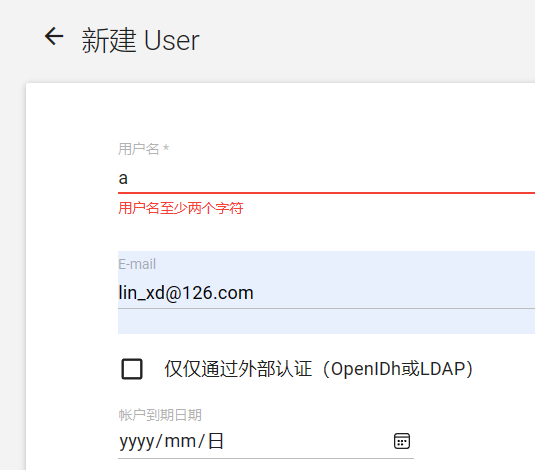535x470 pixels.
Task: Click the 帐户到期日期 field label
Action: (x=160, y=415)
